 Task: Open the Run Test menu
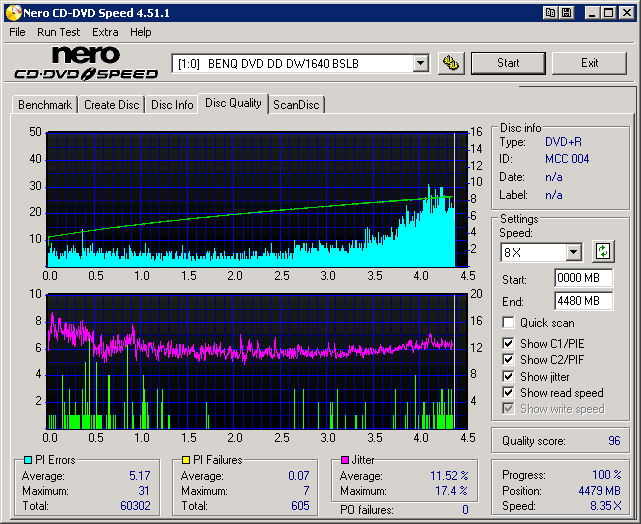point(59,32)
